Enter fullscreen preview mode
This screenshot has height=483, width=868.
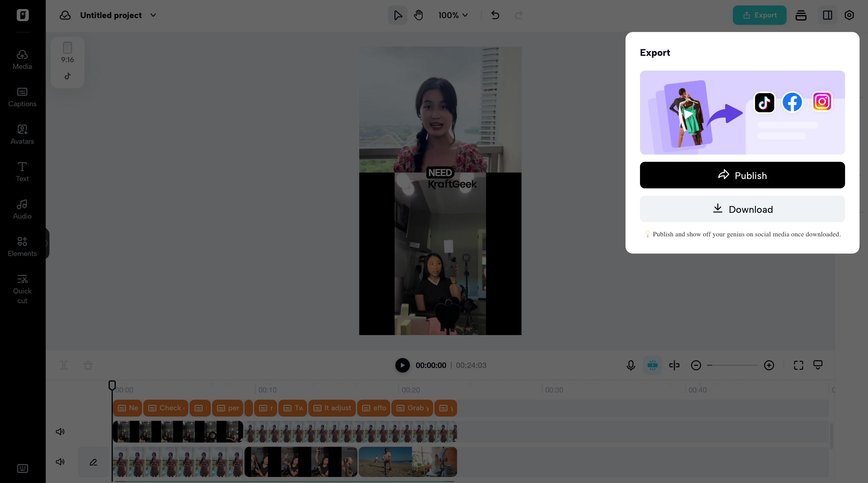coord(798,365)
